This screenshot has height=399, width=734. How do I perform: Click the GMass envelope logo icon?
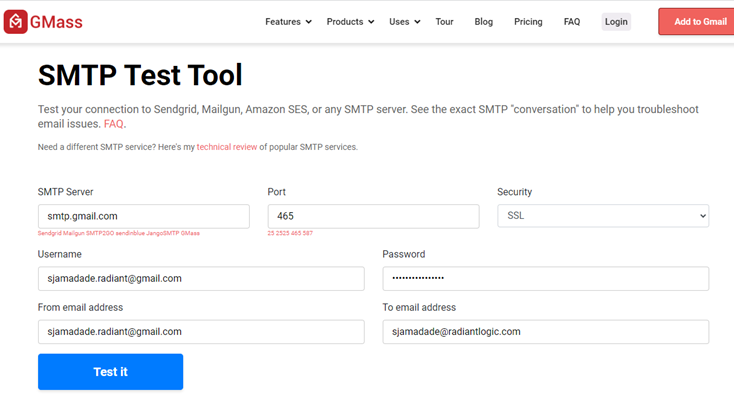click(15, 22)
